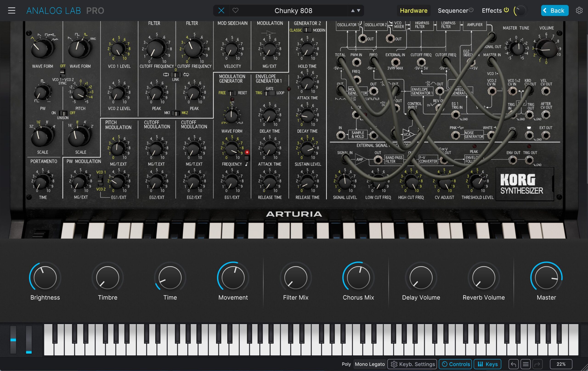Toggle the VCO 1/VCO 2 PW modulation switch
Viewport: 588px width, 371px height.
tap(100, 181)
